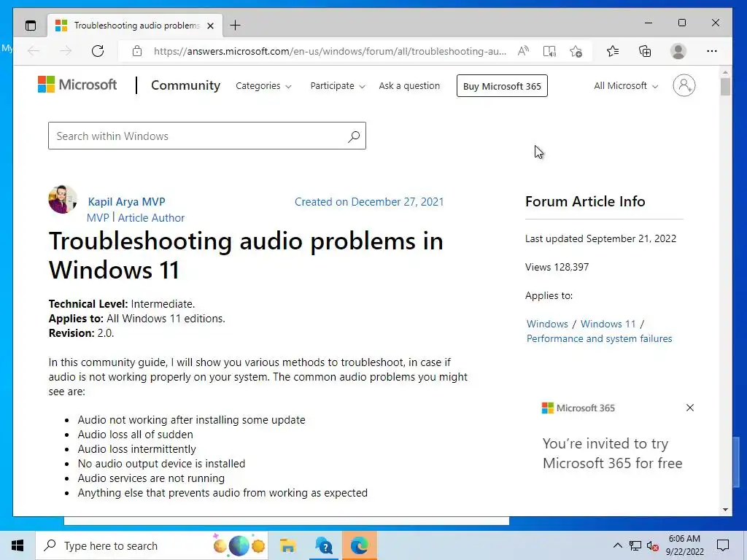Viewport: 747px width, 560px height.
Task: Reload the page with refresh icon
Action: click(x=98, y=51)
